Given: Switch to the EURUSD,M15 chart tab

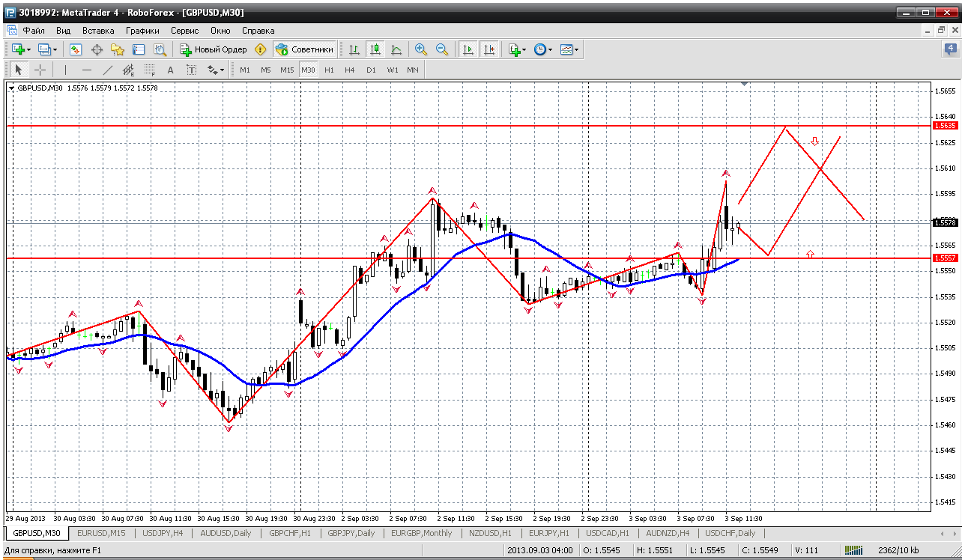Looking at the screenshot, I should (x=101, y=533).
